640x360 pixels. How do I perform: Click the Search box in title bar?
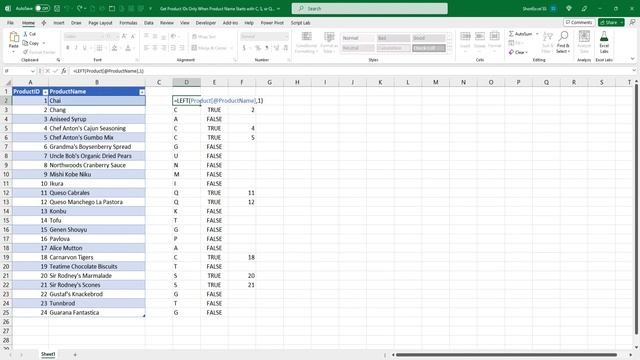click(x=369, y=8)
